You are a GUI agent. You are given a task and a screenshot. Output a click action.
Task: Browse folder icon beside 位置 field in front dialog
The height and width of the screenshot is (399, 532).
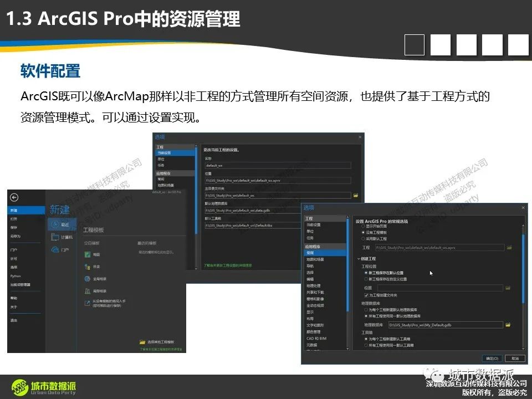508,288
